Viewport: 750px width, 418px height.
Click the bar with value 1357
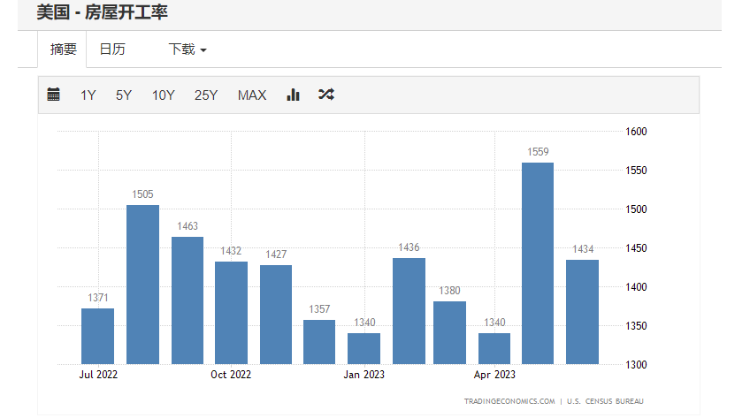319,342
